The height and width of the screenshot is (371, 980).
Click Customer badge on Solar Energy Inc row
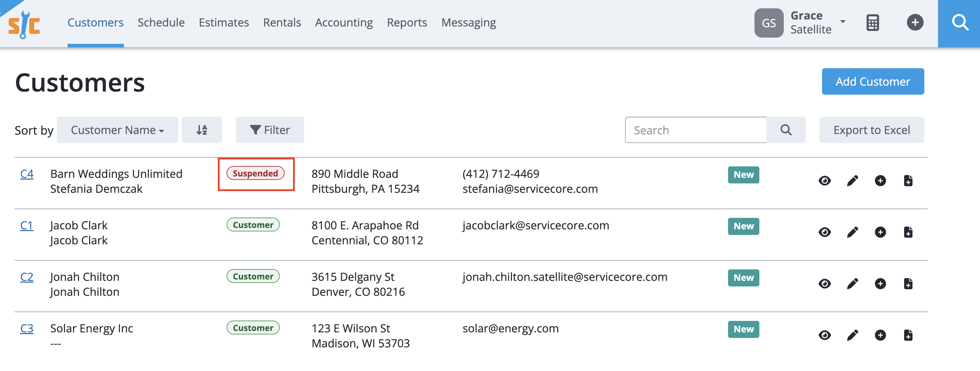coord(253,327)
